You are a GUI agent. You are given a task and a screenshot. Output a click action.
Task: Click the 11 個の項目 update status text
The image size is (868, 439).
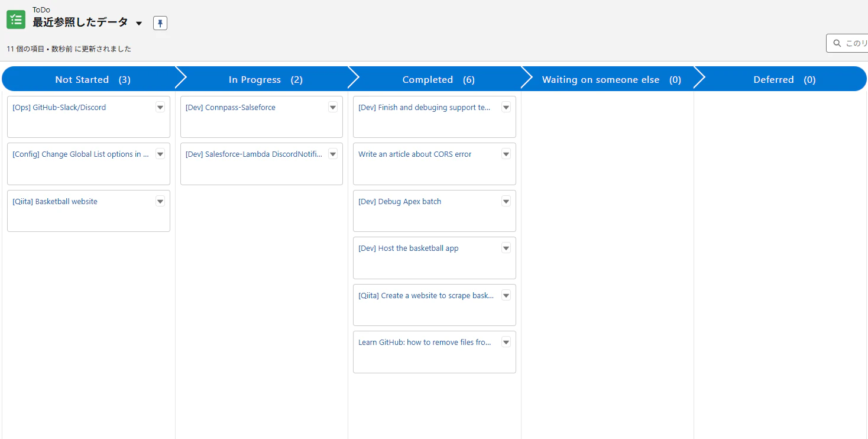(69, 49)
